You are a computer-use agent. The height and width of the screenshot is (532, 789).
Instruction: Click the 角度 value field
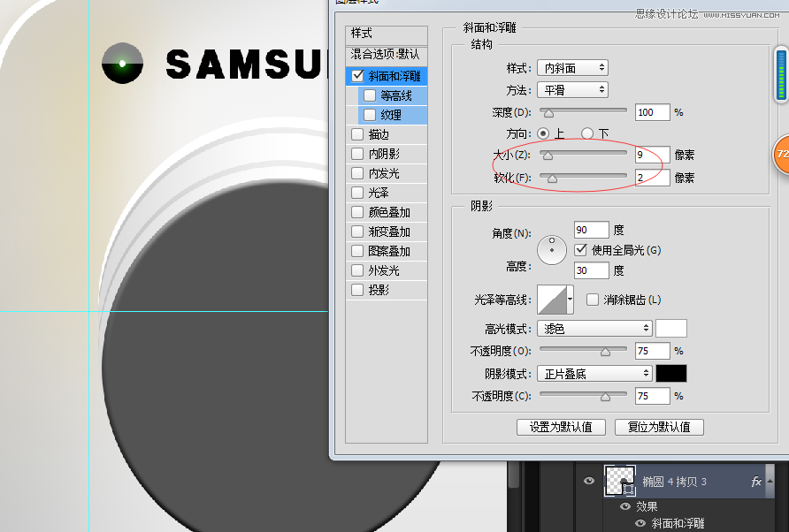(x=591, y=230)
